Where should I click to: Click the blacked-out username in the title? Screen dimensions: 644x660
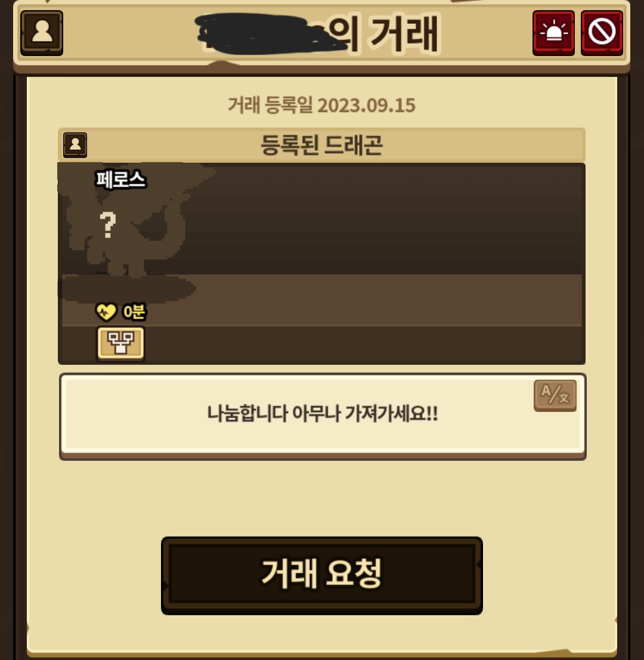point(270,33)
